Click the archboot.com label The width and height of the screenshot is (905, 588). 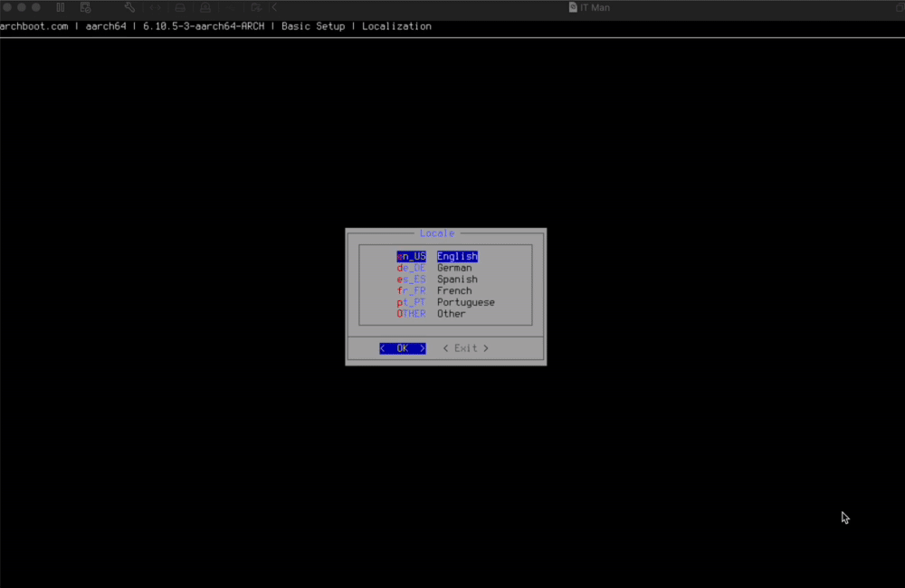34,26
